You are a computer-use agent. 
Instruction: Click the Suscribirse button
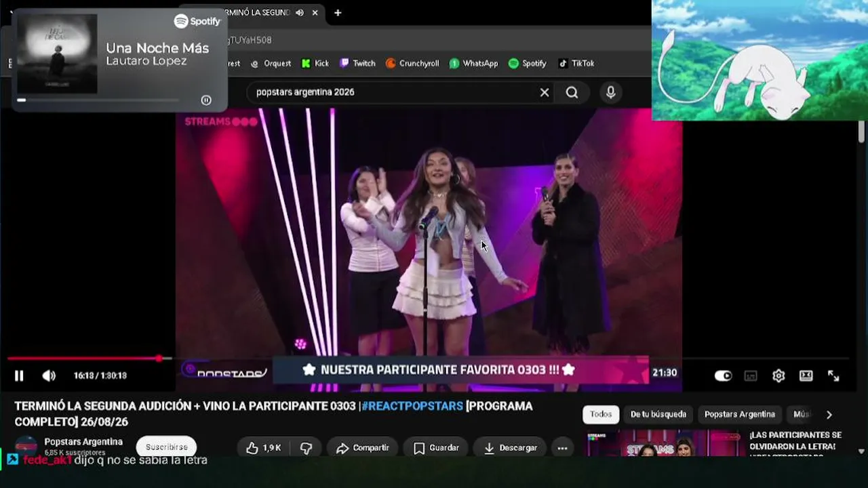point(166,447)
